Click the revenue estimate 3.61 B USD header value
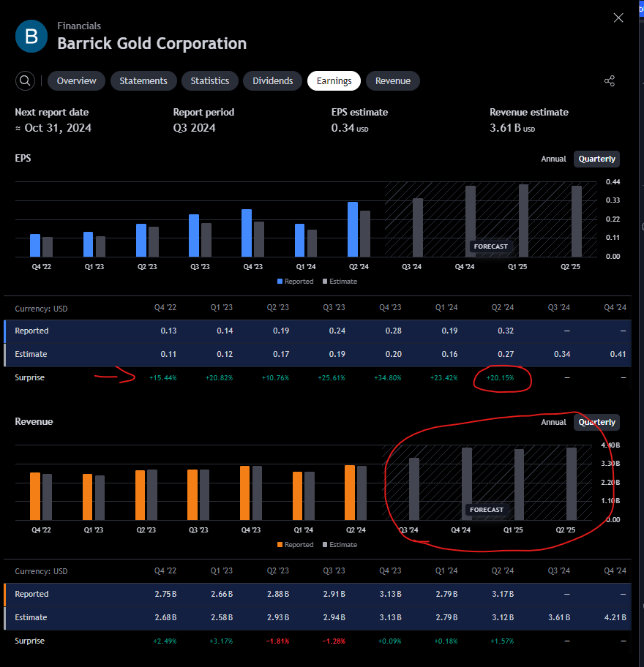 pos(512,128)
